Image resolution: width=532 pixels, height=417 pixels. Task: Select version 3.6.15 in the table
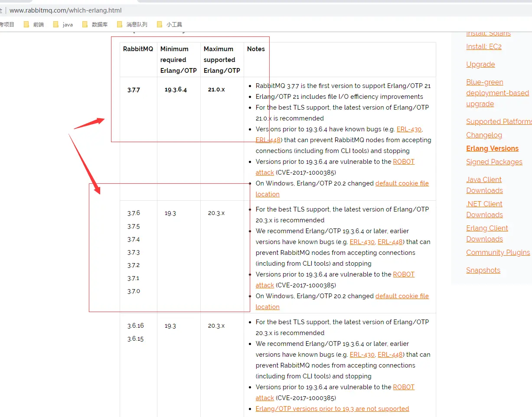click(x=135, y=339)
